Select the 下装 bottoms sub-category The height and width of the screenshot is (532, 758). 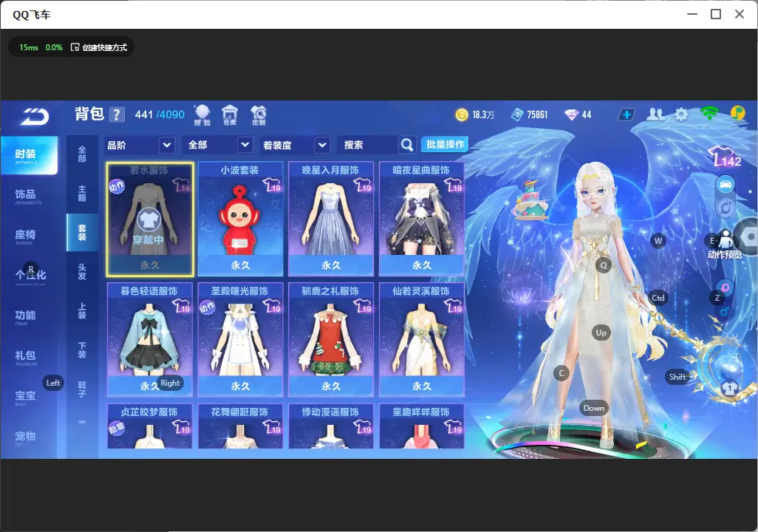(82, 350)
